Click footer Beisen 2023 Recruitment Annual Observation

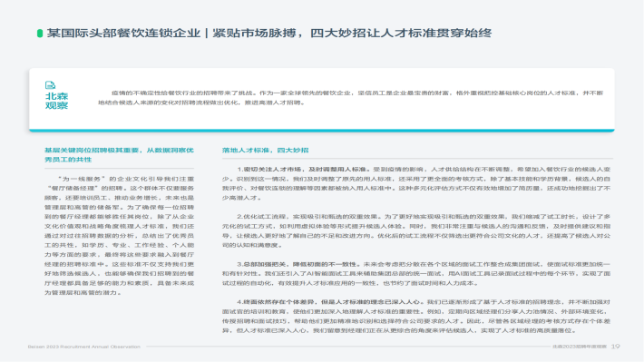(84, 347)
